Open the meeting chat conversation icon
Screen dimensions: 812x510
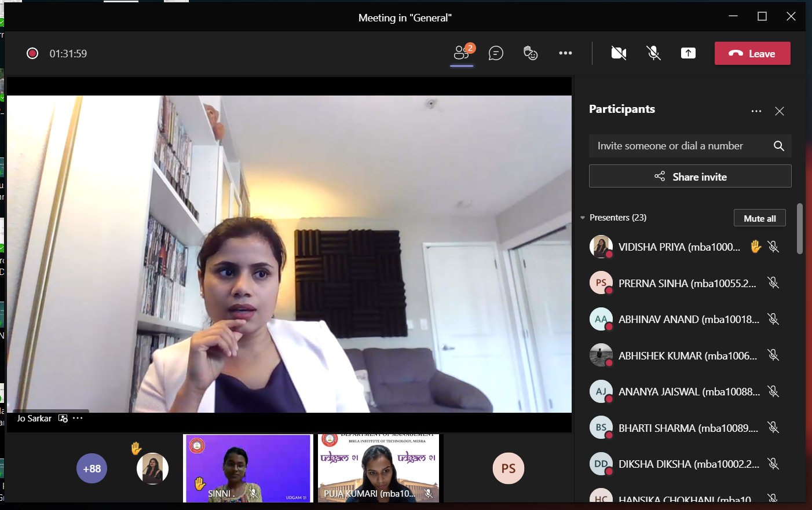click(x=496, y=53)
